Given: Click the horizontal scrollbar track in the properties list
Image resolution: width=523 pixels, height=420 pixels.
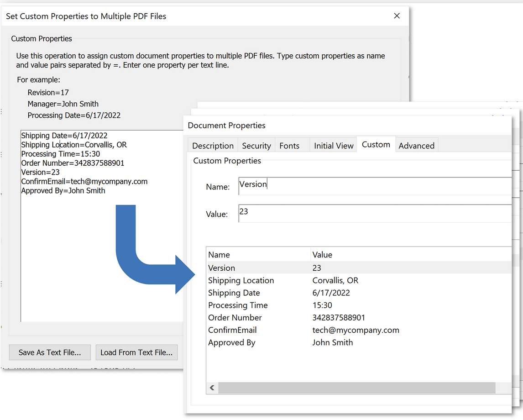Looking at the screenshot, I should pos(356,388).
